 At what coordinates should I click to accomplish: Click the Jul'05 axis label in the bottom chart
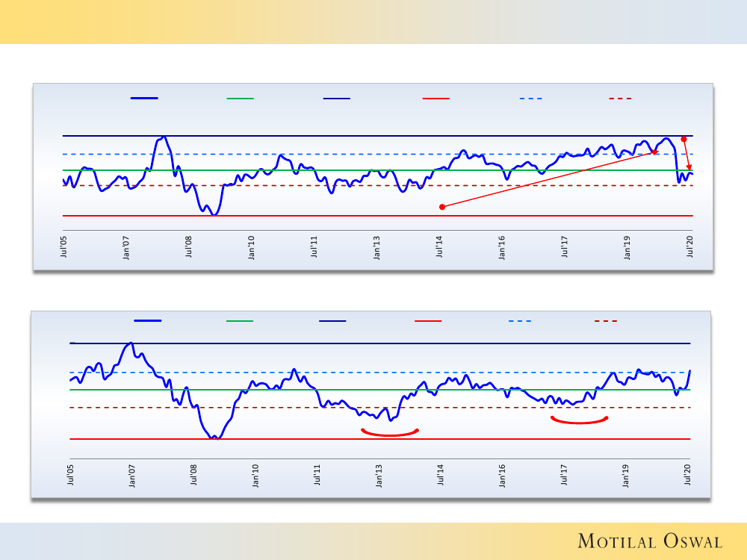(71, 476)
